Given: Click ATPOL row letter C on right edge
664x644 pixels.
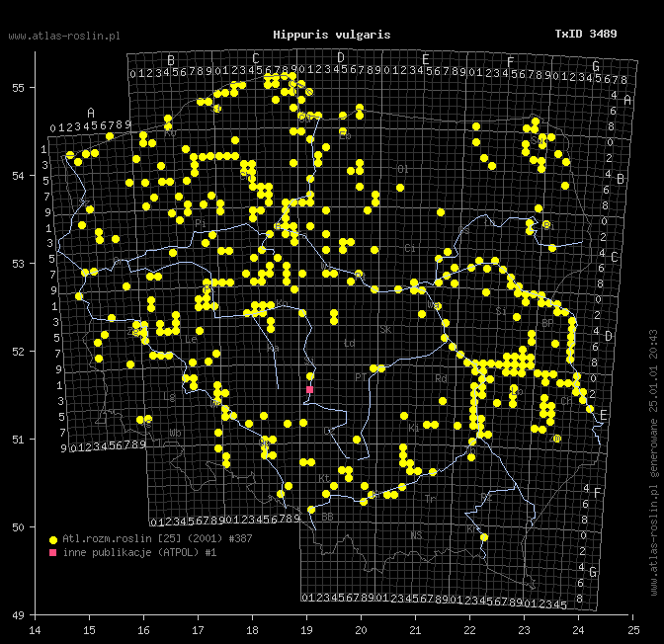Looking at the screenshot, I should 615,258.
